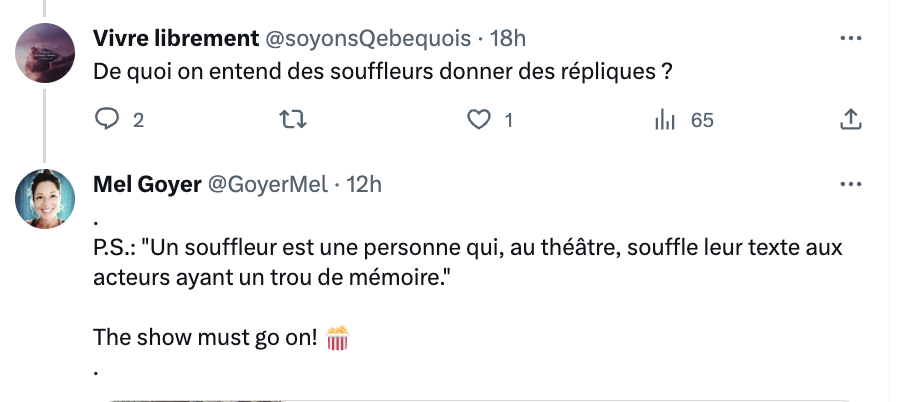Viewport: 906px width, 402px height.
Task: Reply to Vivre librement's tweet
Action: [107, 120]
